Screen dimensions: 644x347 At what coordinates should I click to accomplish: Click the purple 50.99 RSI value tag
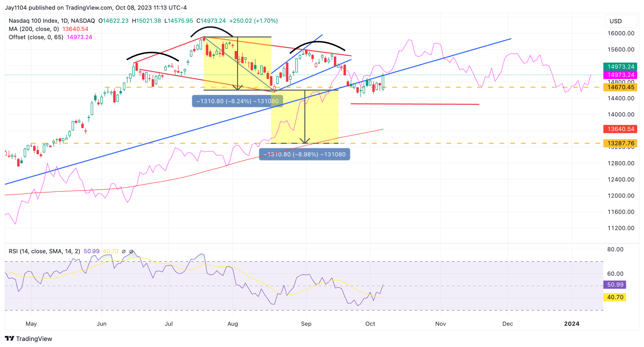coord(614,284)
